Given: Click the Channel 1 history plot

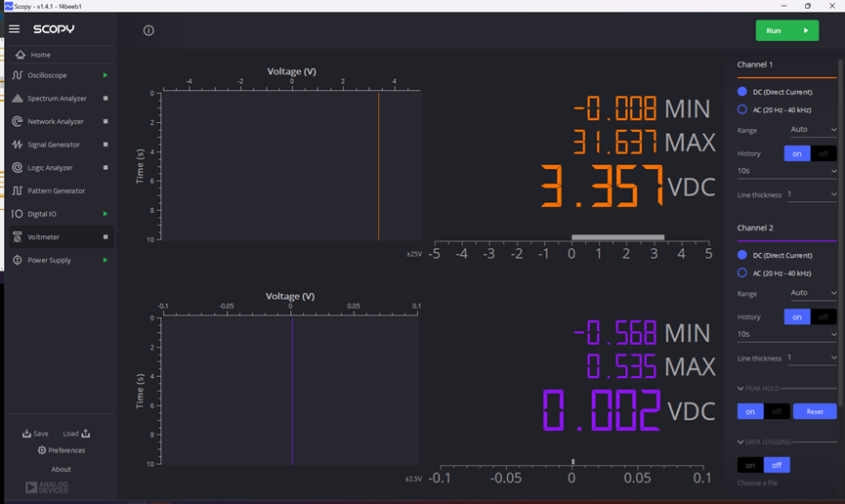Looking at the screenshot, I should point(291,166).
